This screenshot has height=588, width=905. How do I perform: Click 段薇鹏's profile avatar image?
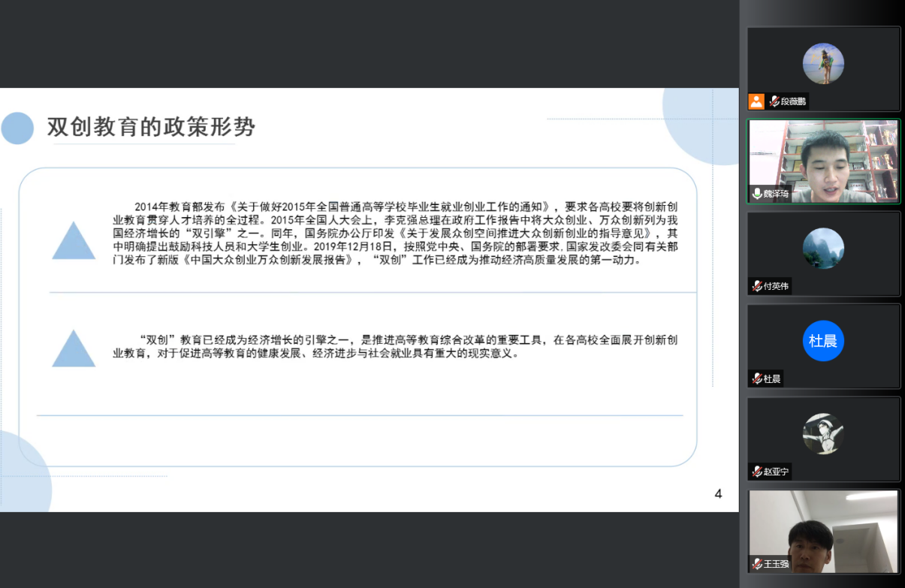point(823,64)
